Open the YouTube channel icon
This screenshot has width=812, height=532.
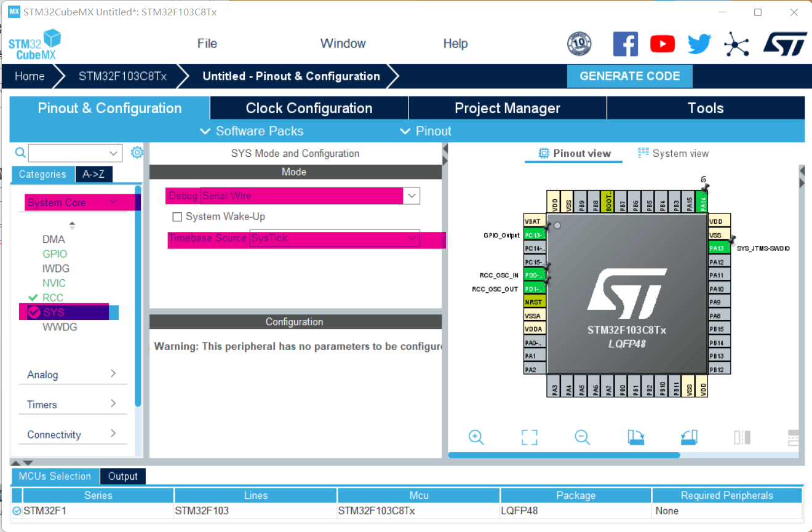click(663, 44)
